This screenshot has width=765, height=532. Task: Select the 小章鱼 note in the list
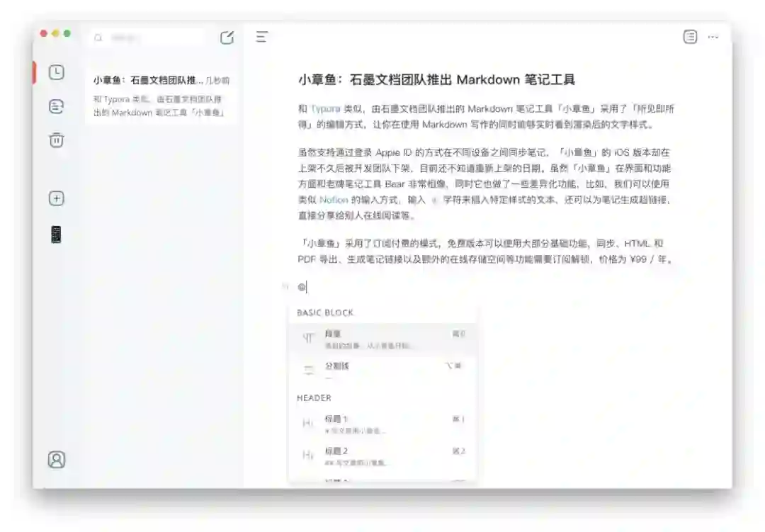click(161, 96)
